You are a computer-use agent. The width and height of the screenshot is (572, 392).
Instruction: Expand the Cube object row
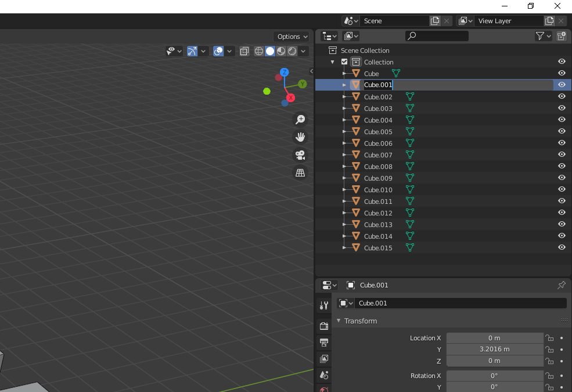point(344,73)
